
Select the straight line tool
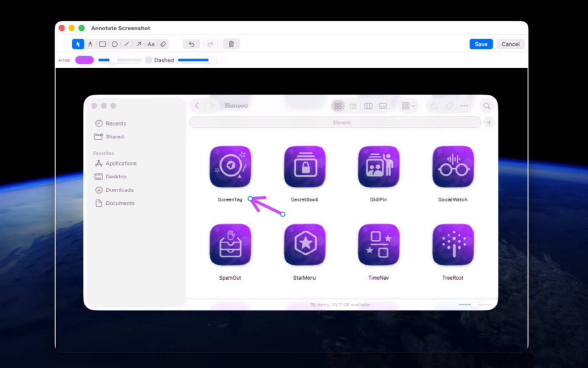click(x=126, y=44)
